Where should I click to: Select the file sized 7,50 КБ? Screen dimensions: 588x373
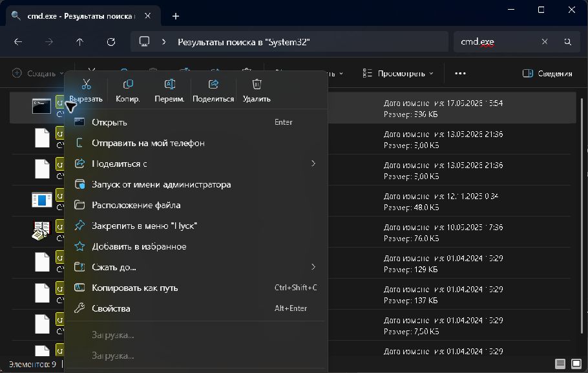(293, 326)
